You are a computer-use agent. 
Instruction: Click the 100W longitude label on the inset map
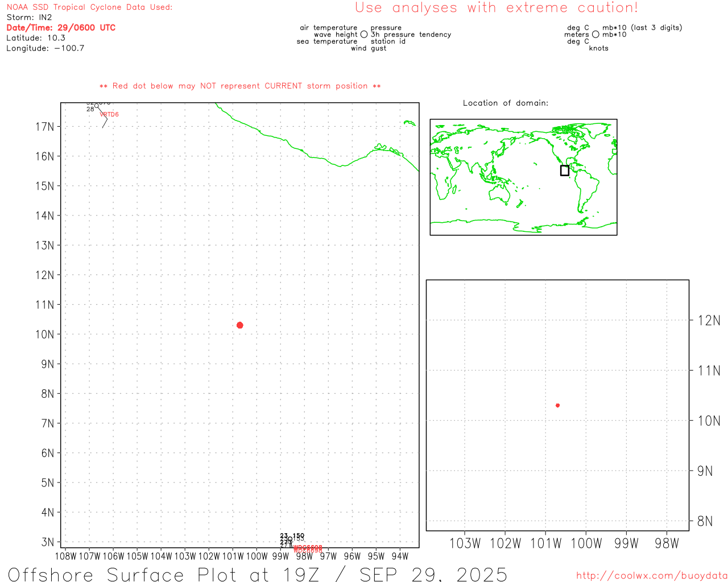586,543
